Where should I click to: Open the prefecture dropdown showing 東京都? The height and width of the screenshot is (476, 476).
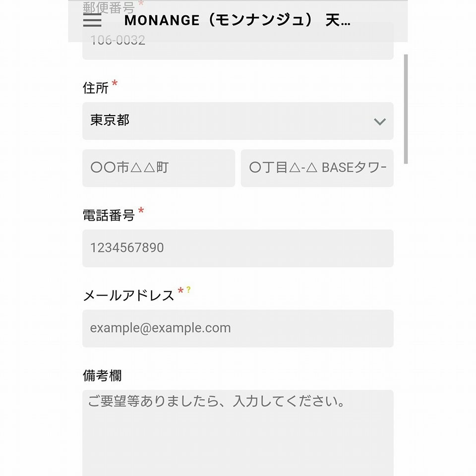point(238,121)
